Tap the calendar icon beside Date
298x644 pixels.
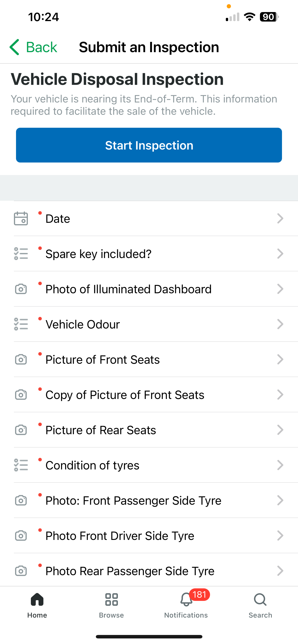(21, 219)
